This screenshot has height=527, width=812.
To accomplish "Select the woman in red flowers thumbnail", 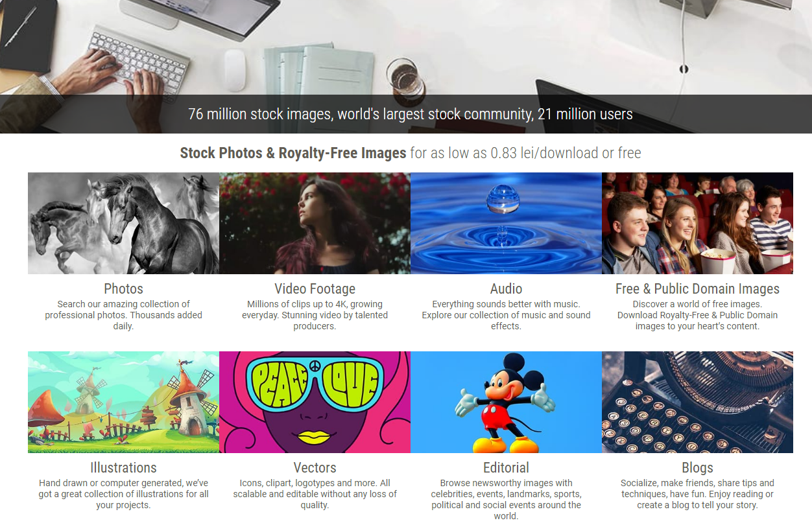I will [315, 223].
